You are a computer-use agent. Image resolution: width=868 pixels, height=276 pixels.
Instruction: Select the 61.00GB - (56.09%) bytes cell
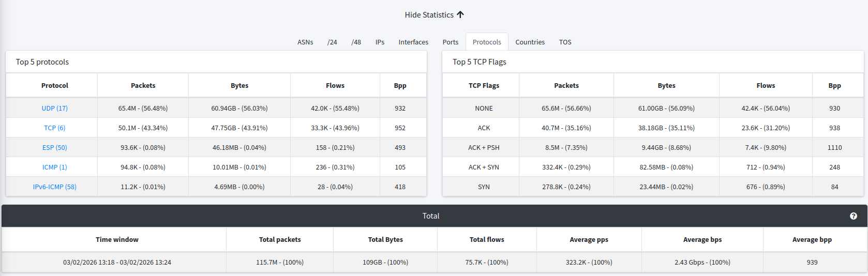coord(667,109)
